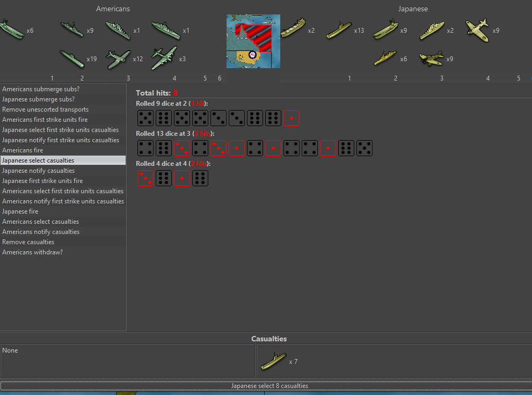Click the Casualties panel header
Viewport: 532px width, 395px height.
tap(268, 339)
